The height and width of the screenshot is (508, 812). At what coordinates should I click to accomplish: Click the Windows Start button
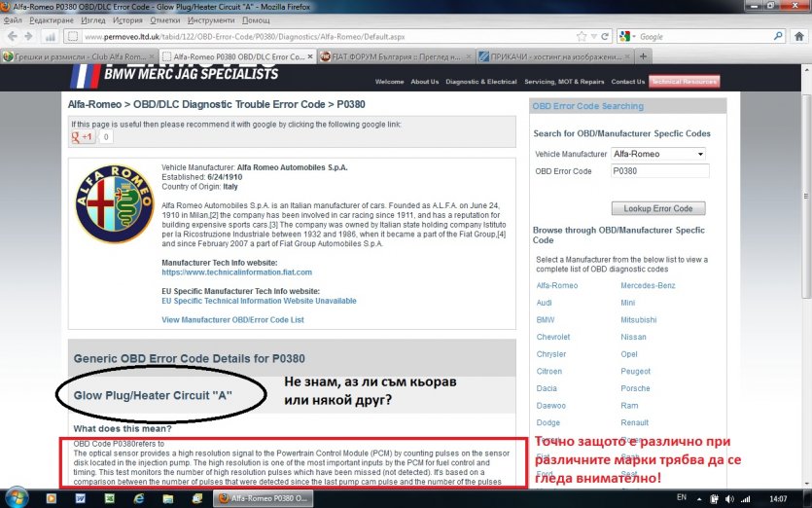click(17, 497)
